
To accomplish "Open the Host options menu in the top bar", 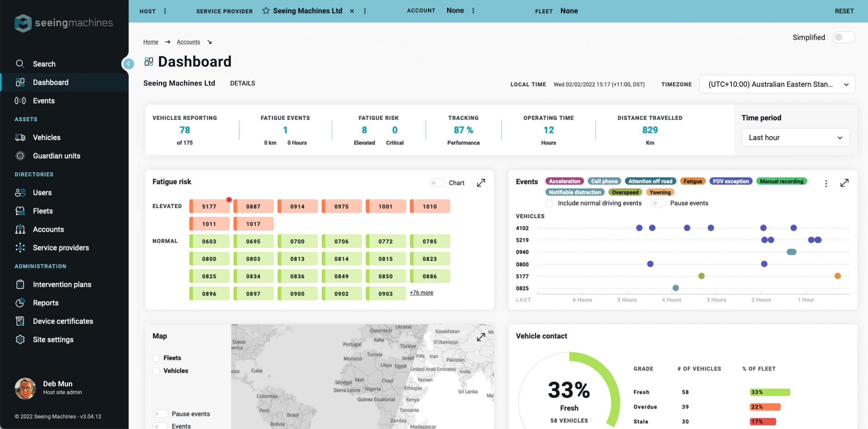I will 165,11.
